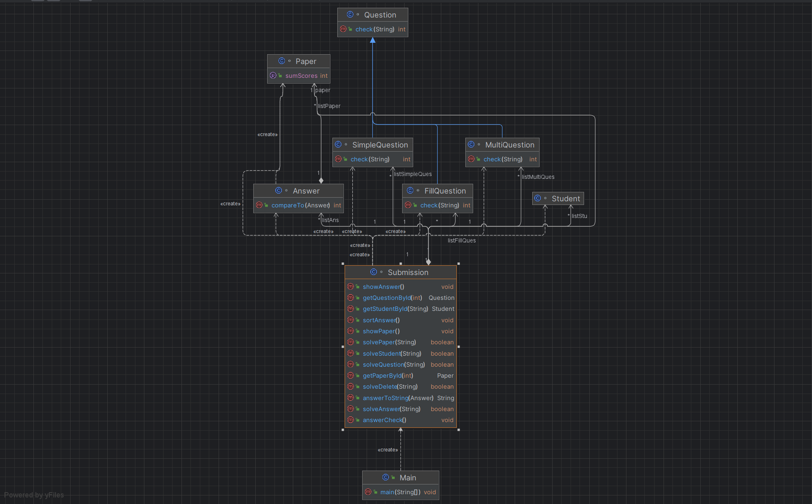The height and width of the screenshot is (504, 812).
Task: Click the method icon beside answerCheck()
Action: pyautogui.click(x=350, y=420)
